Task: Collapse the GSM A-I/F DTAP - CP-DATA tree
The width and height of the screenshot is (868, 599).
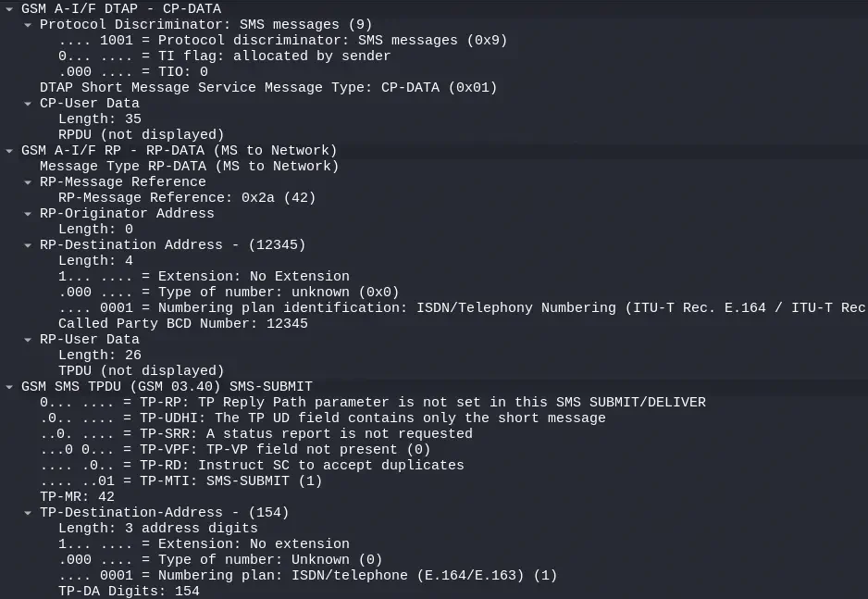Action: coord(9,9)
